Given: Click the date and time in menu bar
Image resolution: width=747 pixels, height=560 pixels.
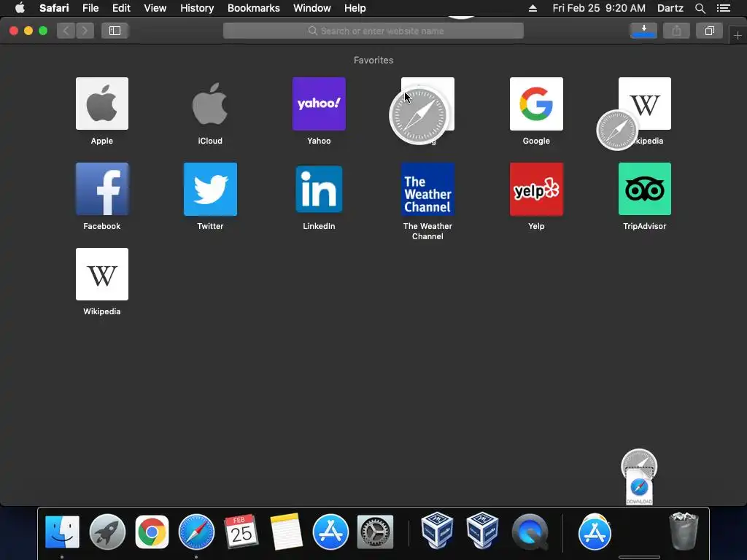Looking at the screenshot, I should click(x=599, y=8).
